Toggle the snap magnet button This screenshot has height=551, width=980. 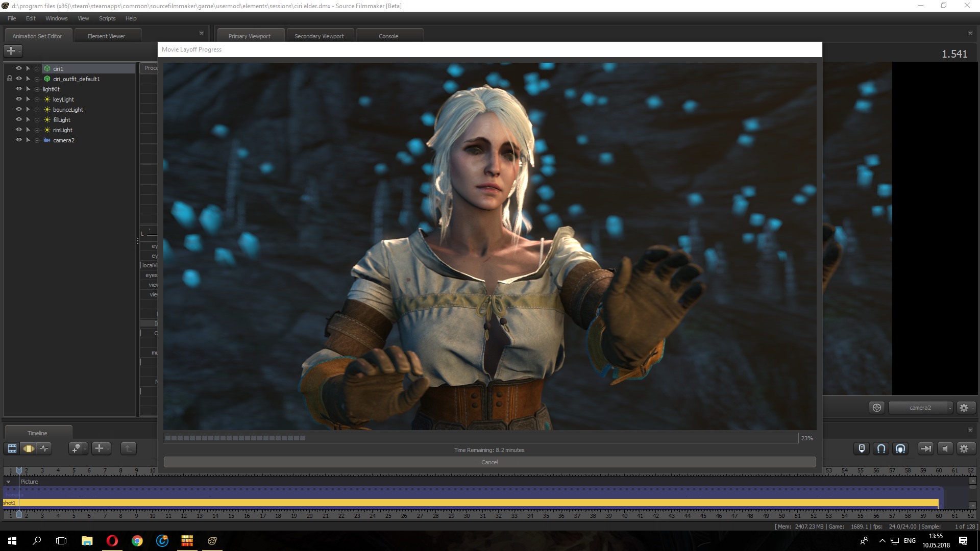click(x=881, y=448)
